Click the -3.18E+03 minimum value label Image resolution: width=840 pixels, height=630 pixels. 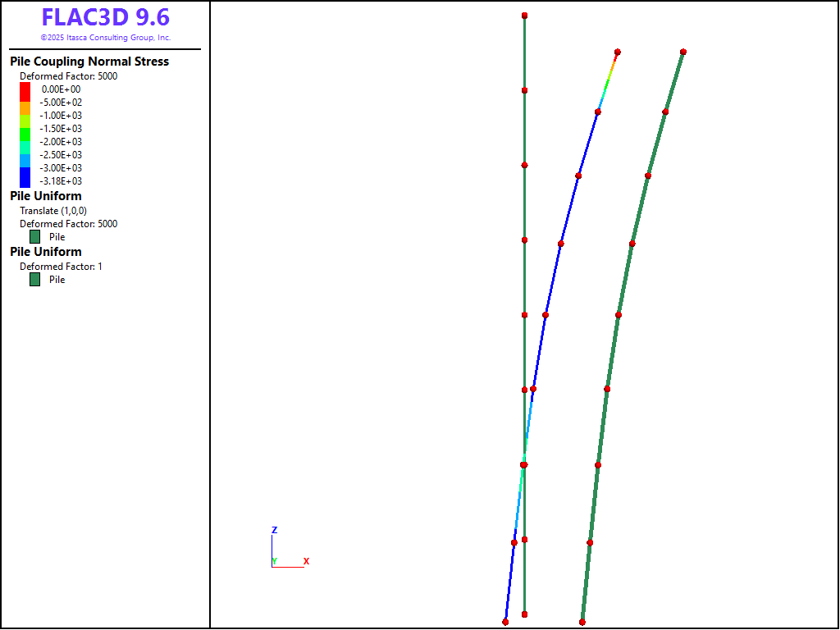tap(62, 181)
